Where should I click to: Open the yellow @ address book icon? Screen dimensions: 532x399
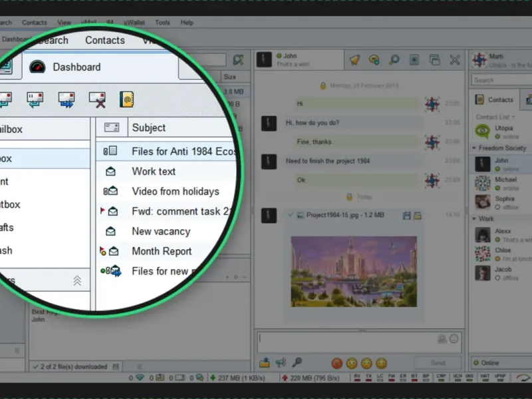[126, 99]
